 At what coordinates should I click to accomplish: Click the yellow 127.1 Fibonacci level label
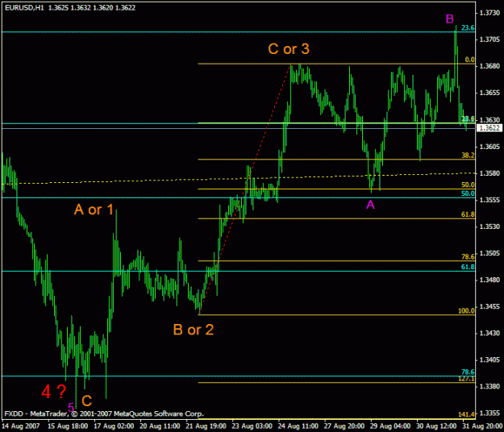(x=466, y=379)
